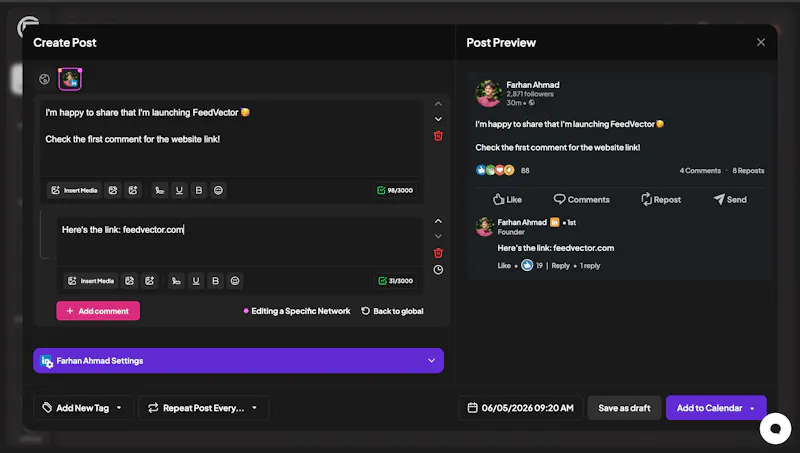Click Reply under the preview comment

[x=560, y=265]
